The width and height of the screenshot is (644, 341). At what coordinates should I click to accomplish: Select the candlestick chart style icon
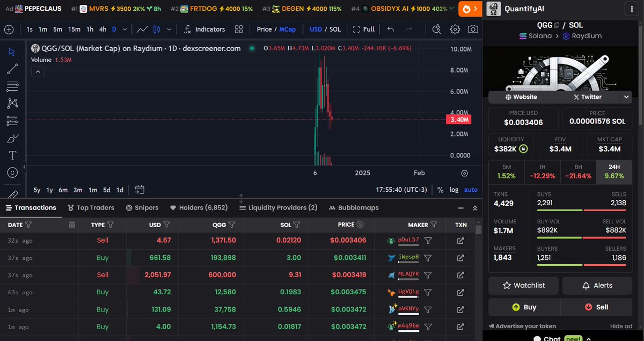[x=157, y=29]
